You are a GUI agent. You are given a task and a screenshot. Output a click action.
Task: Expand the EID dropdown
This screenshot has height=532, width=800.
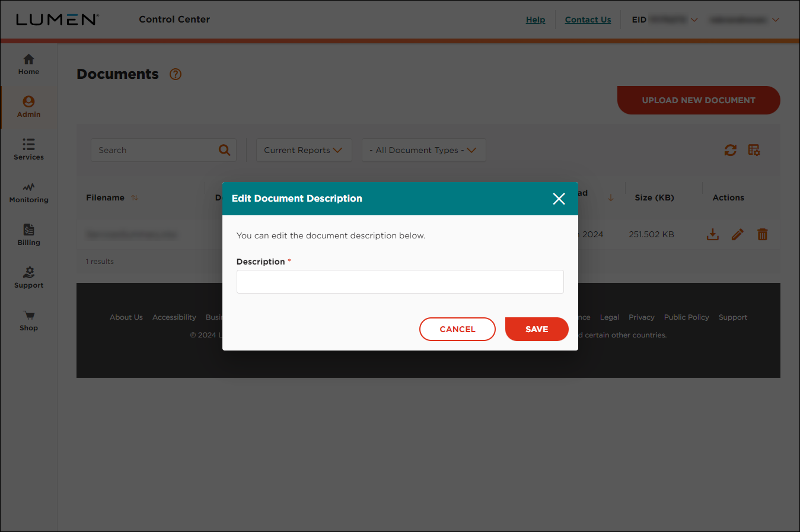click(694, 20)
